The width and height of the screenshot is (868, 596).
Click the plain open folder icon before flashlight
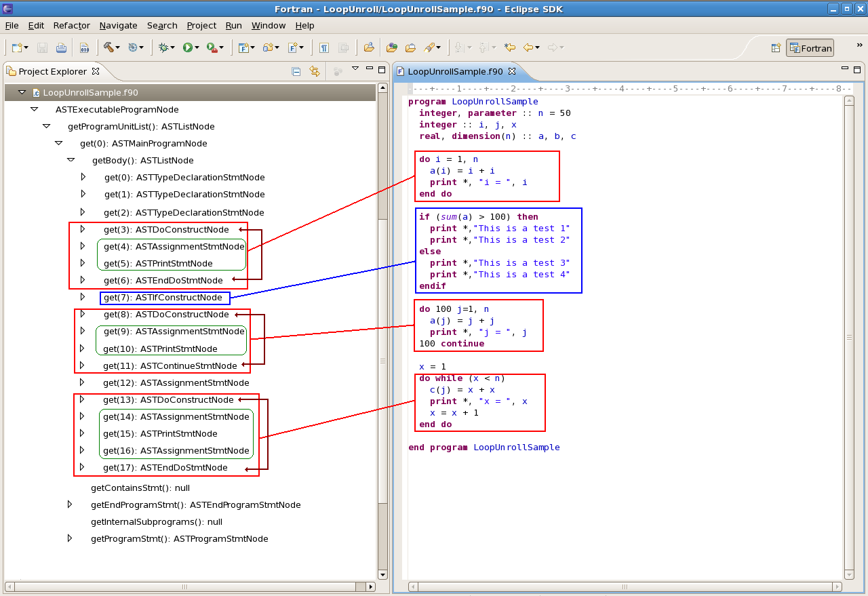(x=410, y=47)
